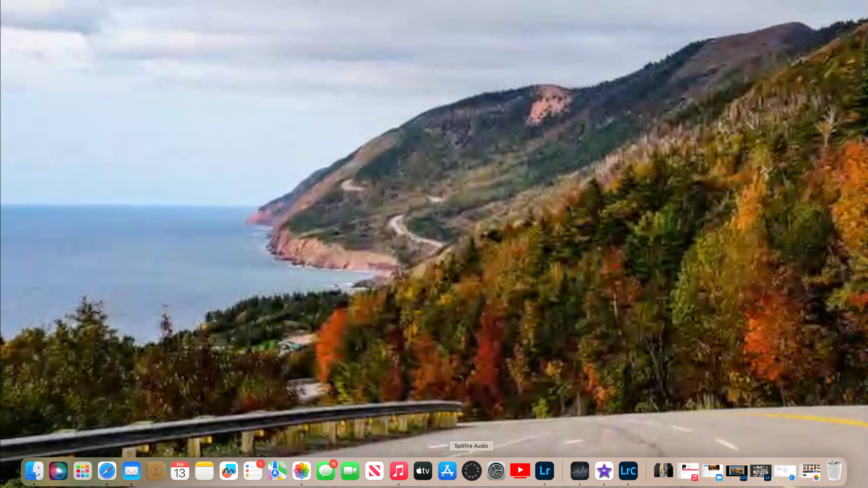Open Finder from the Dock
Screen dimensions: 868x488
(x=34, y=470)
